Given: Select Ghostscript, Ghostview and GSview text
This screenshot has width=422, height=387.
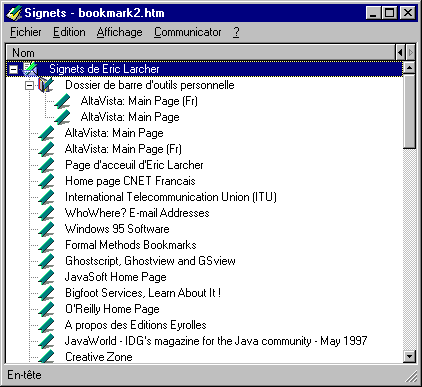Looking at the screenshot, I should coord(150,261).
